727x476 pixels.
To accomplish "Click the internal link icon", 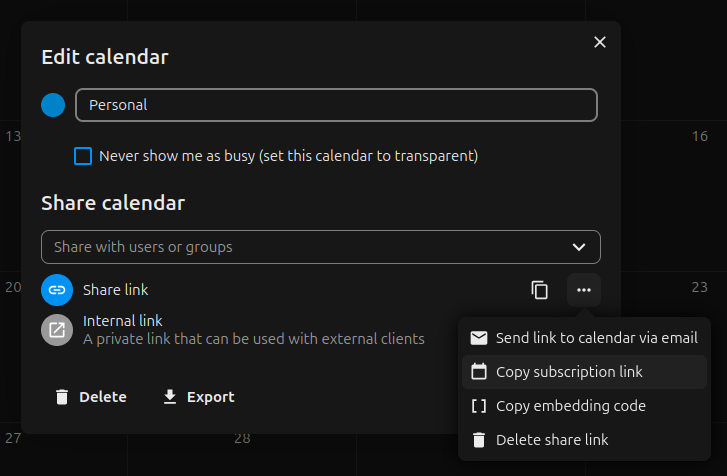I will point(57,330).
